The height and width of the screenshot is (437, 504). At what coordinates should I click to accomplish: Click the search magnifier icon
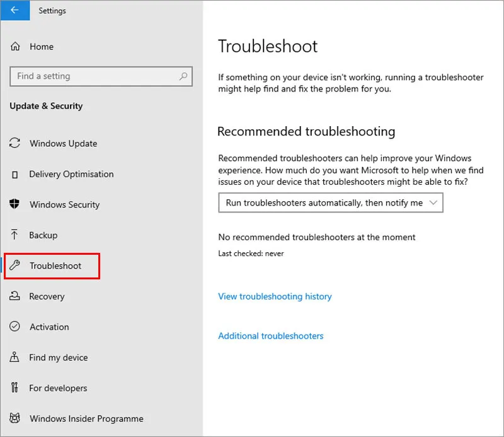tap(183, 76)
